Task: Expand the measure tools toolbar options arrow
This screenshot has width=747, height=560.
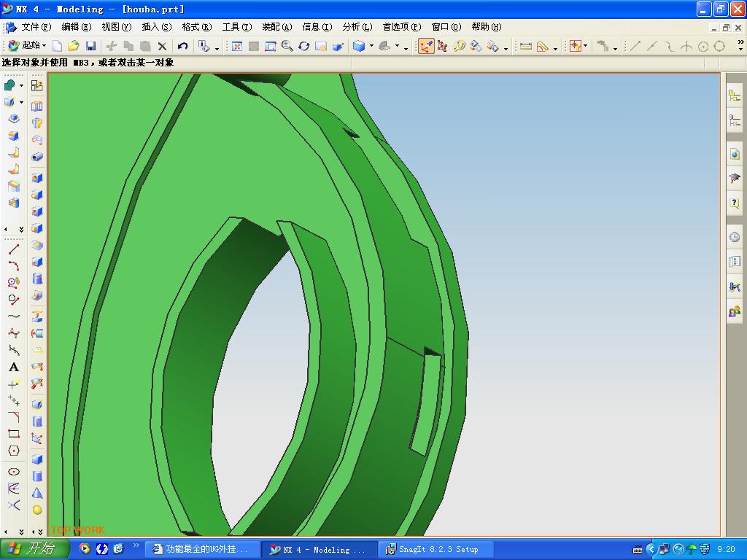Action: (555, 49)
